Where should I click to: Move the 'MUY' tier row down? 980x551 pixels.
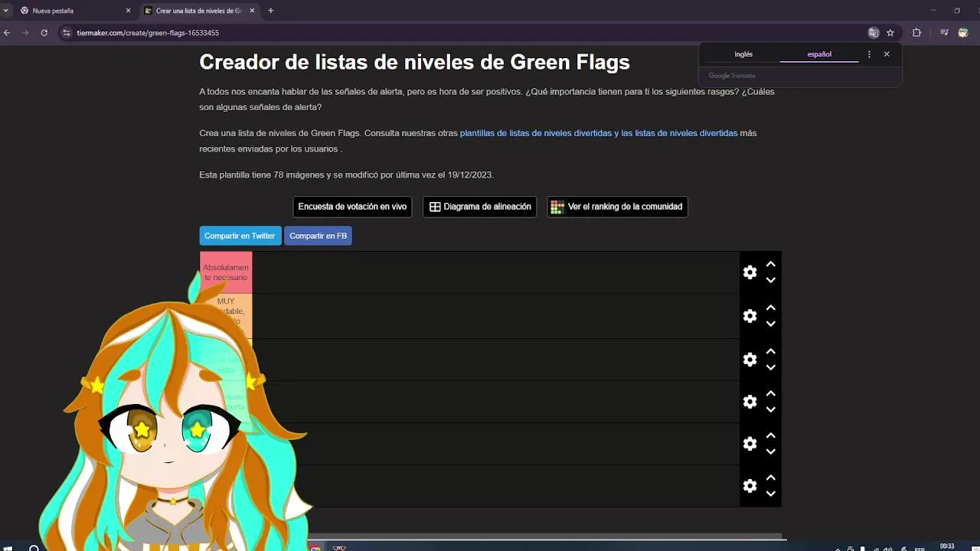(771, 324)
